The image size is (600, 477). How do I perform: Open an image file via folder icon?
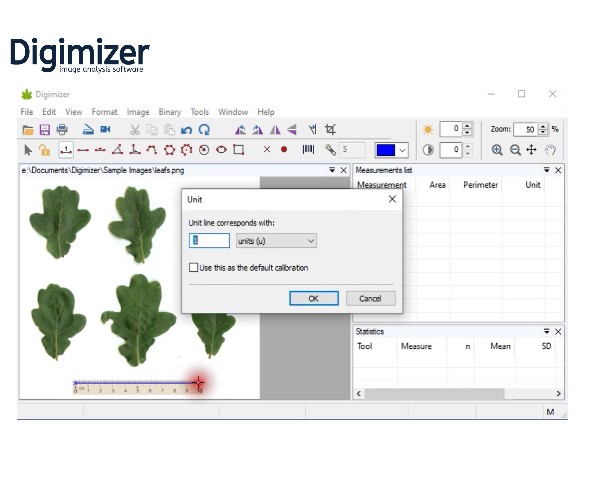pos(28,130)
